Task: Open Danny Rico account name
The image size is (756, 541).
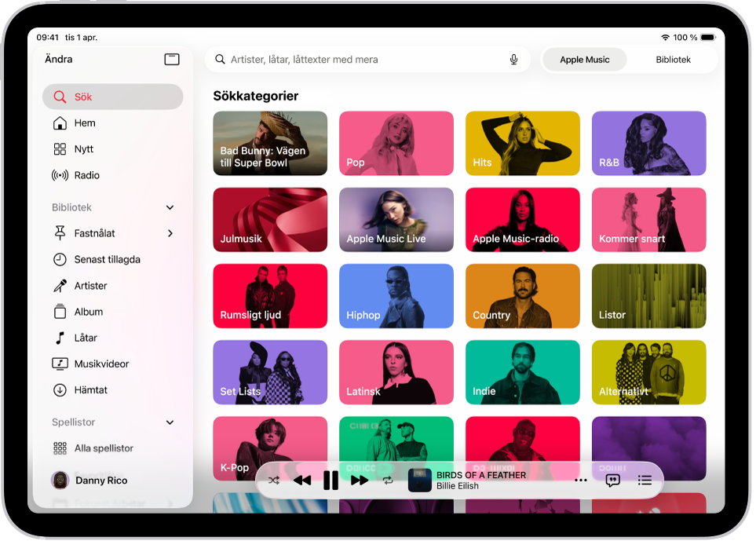Action: [x=101, y=481]
